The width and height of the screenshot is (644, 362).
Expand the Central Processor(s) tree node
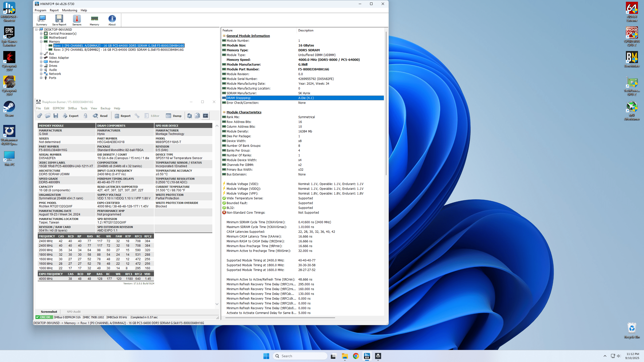click(41, 33)
